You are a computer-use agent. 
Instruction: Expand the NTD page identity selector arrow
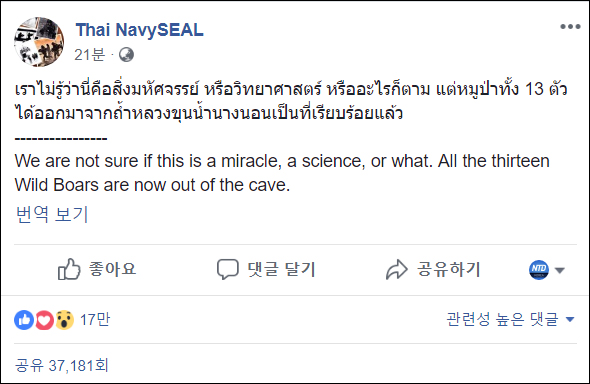560,270
